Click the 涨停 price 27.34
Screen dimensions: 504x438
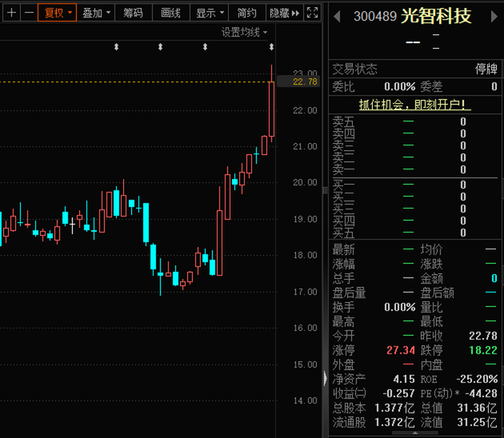(400, 350)
